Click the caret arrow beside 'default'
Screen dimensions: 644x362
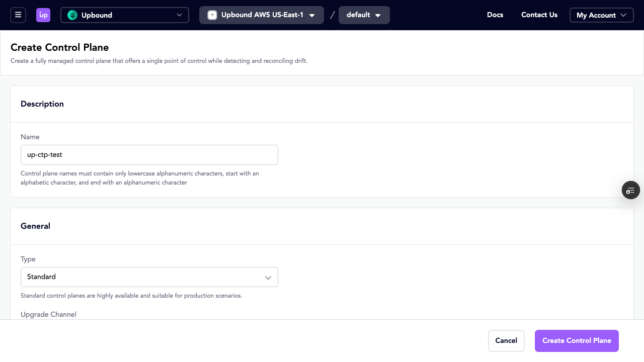point(378,16)
